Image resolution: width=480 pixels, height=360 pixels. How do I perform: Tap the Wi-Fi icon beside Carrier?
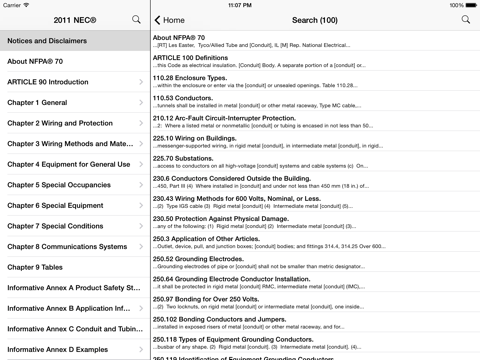[26, 5]
